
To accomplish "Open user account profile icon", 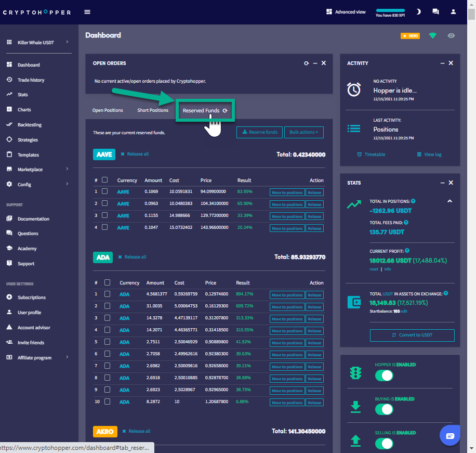I will click(x=453, y=12).
